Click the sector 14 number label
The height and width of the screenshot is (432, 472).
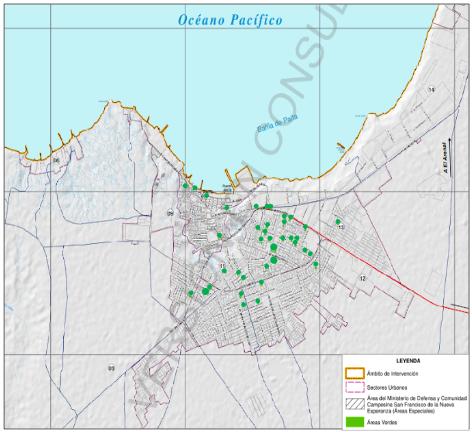pyautogui.click(x=432, y=90)
